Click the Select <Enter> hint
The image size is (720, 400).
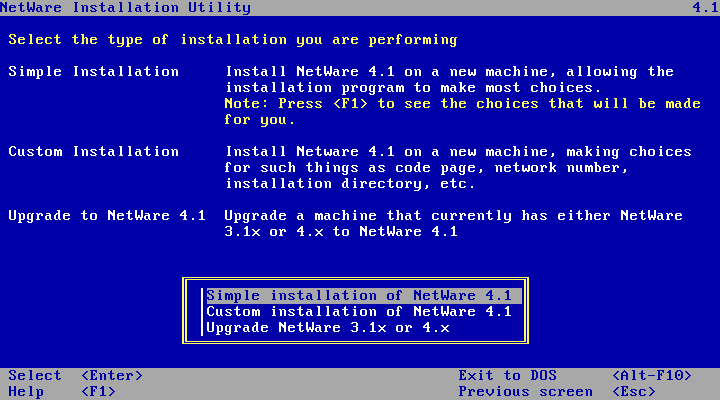pos(76,376)
